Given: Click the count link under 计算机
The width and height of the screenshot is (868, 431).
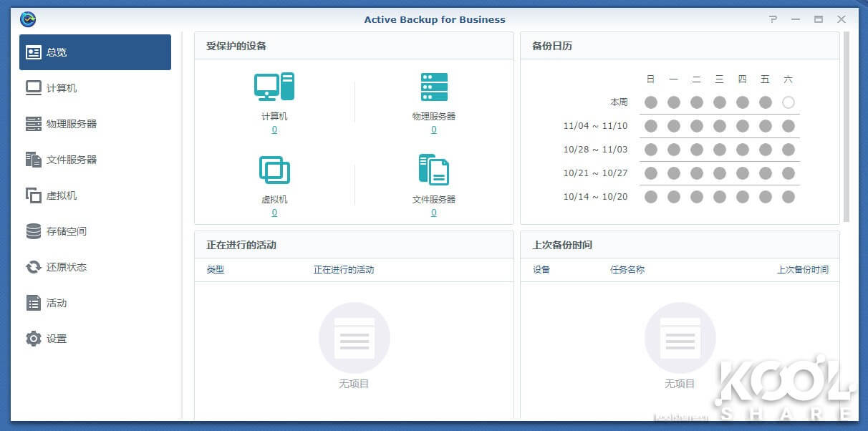Looking at the screenshot, I should (x=274, y=130).
